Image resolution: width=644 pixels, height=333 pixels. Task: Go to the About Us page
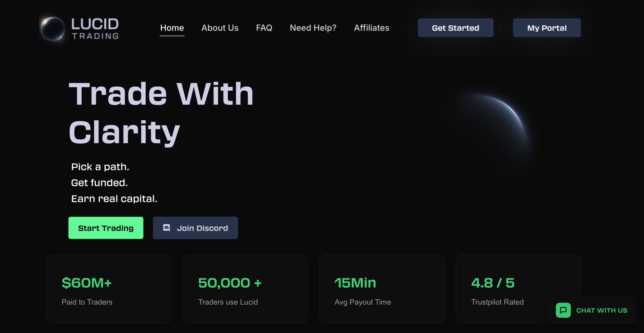click(x=220, y=28)
